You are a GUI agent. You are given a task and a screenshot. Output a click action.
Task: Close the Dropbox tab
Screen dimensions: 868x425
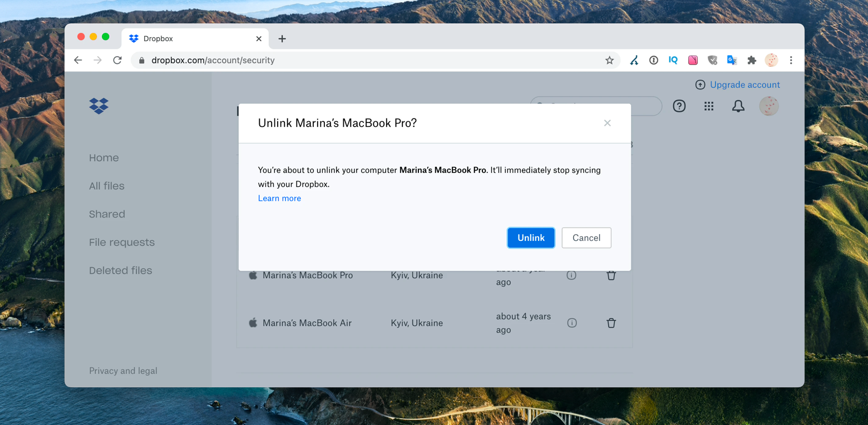(x=259, y=38)
